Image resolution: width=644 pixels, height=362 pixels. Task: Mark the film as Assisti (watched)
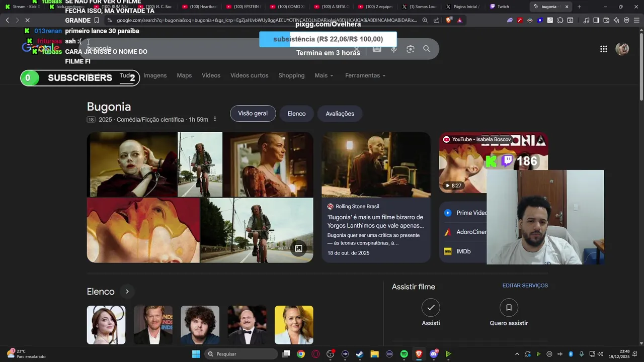click(431, 313)
